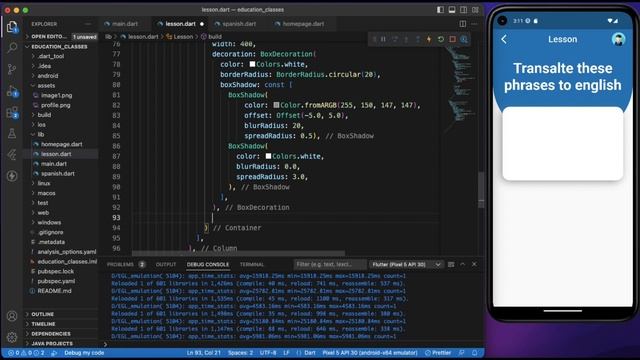Click the notifications bell in the status bar
This screenshot has width=640, height=360.
475,353
